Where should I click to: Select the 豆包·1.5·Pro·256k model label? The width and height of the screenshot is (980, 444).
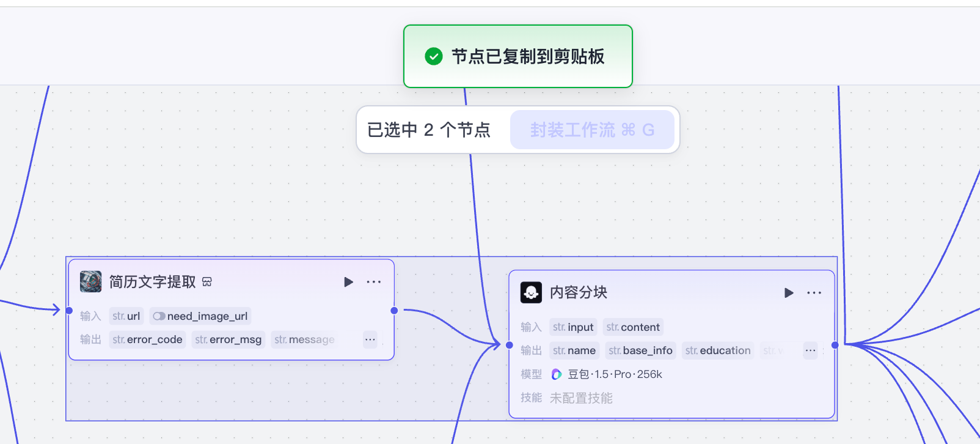pyautogui.click(x=615, y=374)
